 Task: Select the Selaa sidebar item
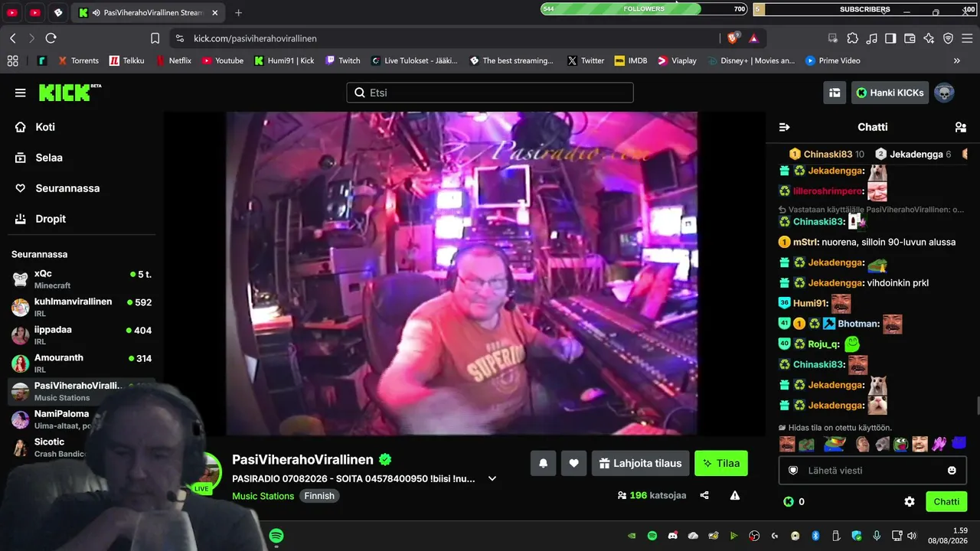(83, 158)
